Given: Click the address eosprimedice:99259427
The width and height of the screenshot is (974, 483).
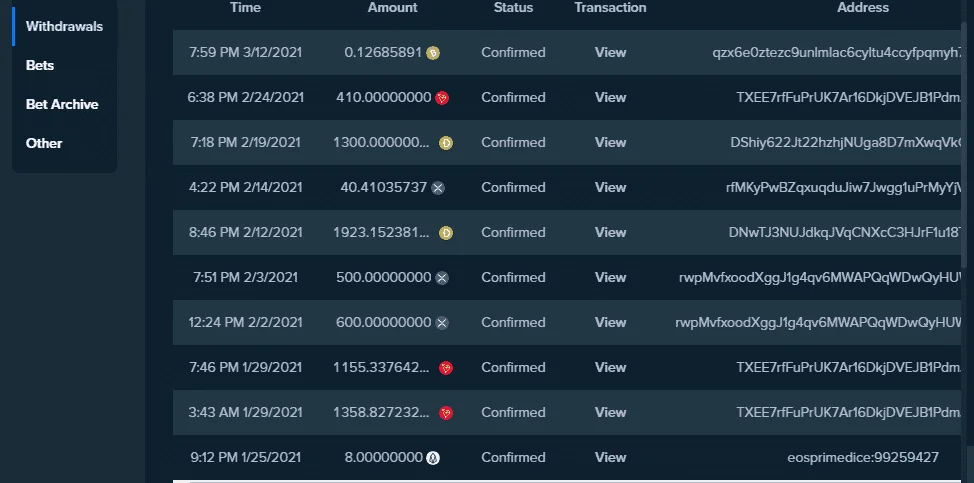Looking at the screenshot, I should (x=863, y=458).
